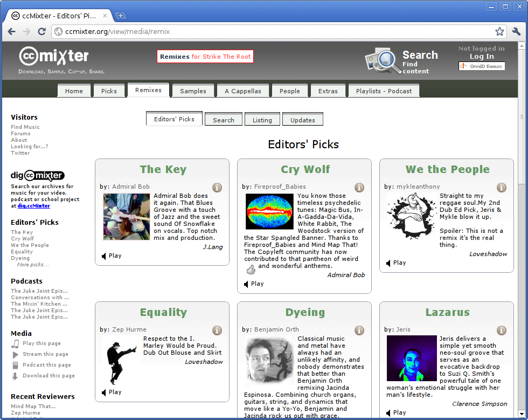This screenshot has height=420, width=528.
Task: Go to the Home tab
Action: point(74,91)
